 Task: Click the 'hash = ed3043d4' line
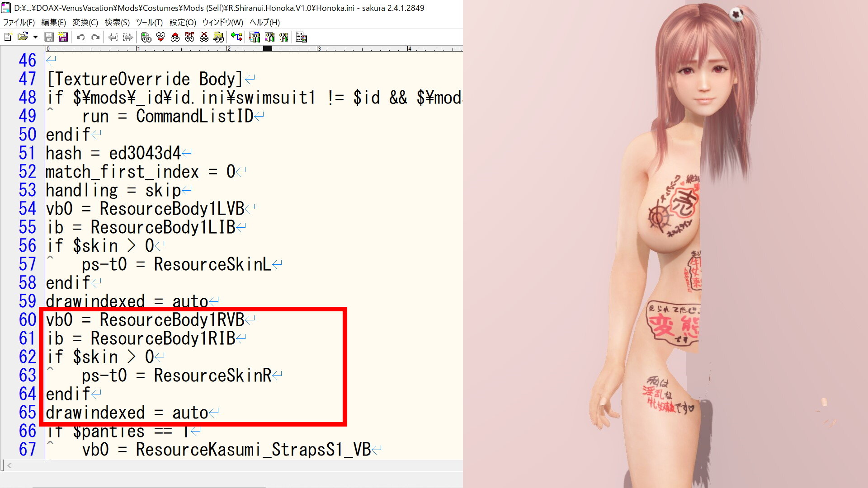pyautogui.click(x=113, y=153)
